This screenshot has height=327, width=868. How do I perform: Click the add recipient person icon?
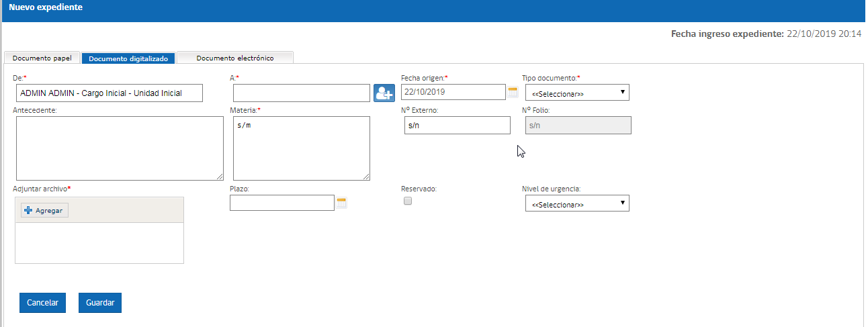tap(384, 93)
